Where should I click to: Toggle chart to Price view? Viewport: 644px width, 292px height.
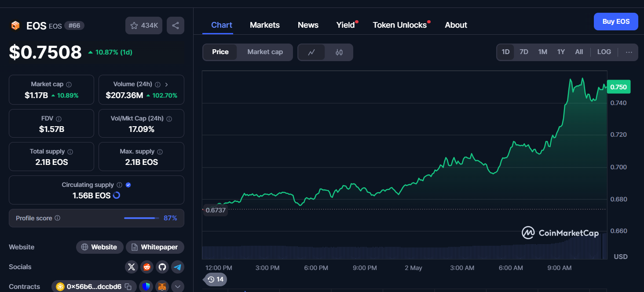click(220, 52)
